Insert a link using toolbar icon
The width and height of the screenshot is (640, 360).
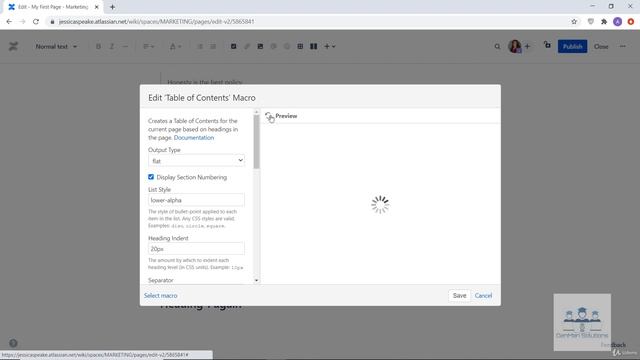coord(247,47)
